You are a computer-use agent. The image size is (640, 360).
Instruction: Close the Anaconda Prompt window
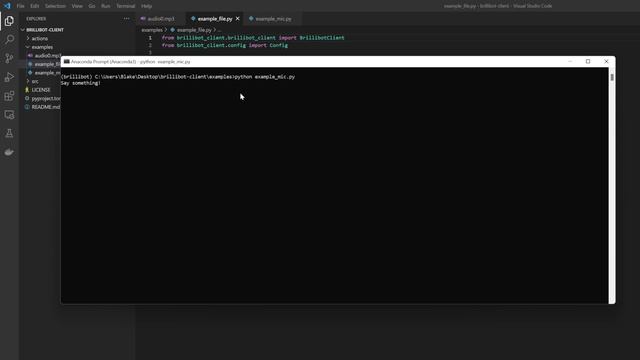pyautogui.click(x=606, y=62)
